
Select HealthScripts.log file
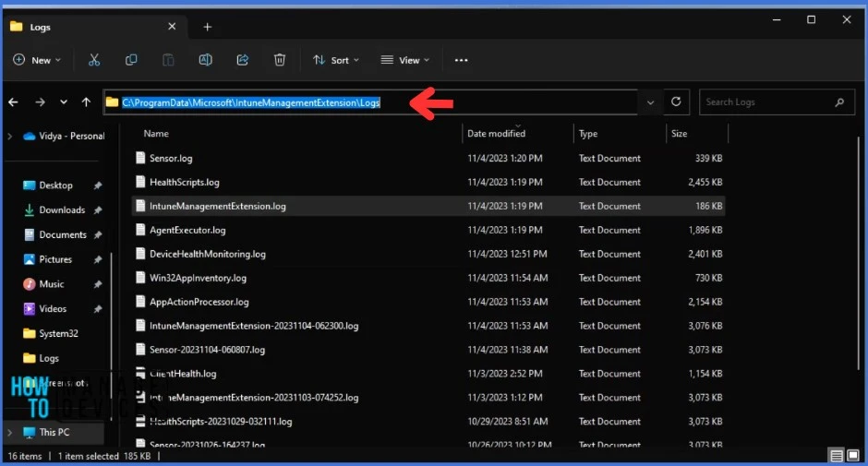pos(428,182)
